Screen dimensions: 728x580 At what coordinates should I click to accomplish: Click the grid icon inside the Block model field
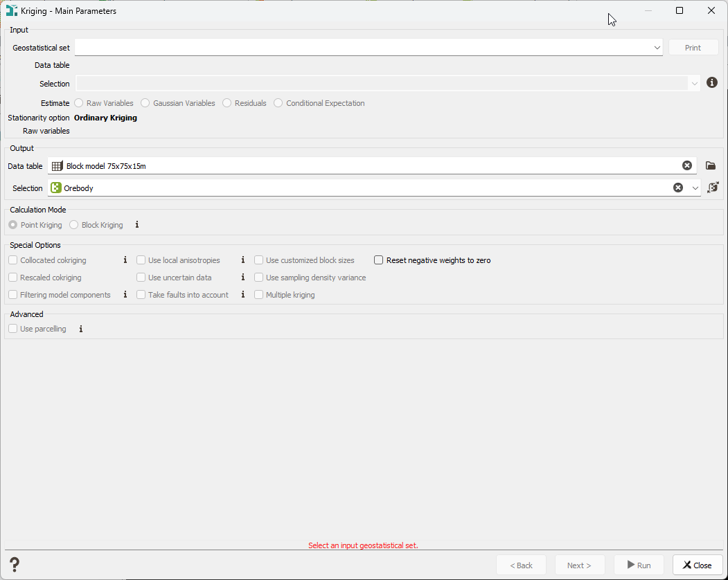click(x=57, y=165)
